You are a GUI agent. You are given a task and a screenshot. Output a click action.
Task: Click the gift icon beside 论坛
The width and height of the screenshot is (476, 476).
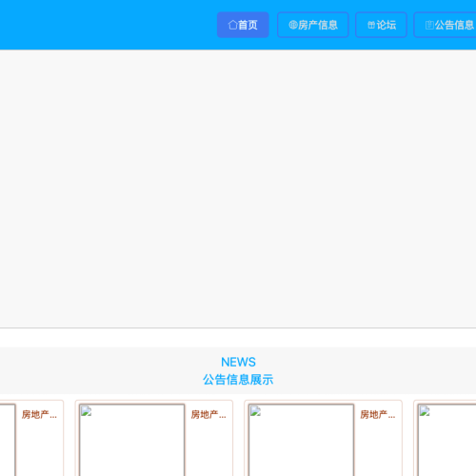coord(371,25)
